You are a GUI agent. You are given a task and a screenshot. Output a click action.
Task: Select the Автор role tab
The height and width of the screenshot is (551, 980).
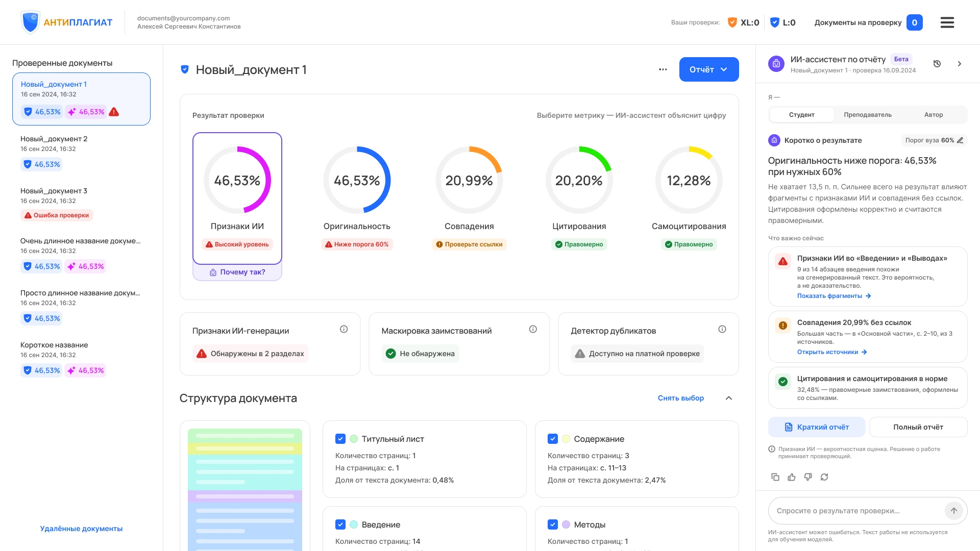point(933,115)
